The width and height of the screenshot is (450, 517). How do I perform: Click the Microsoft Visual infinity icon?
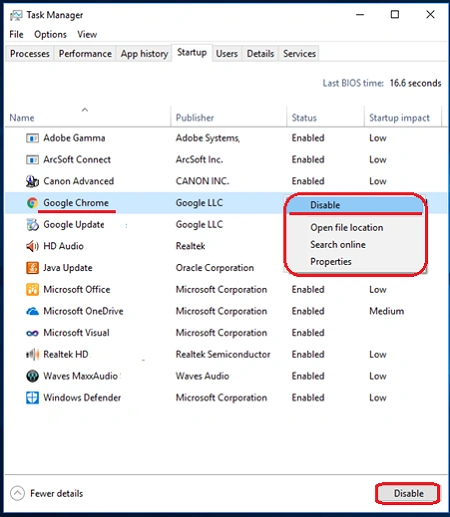point(32,333)
